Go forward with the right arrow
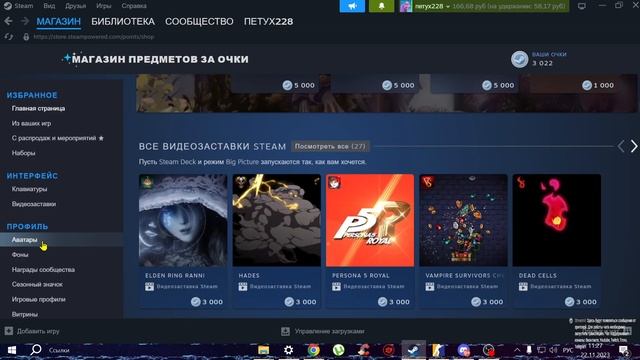The height and width of the screenshot is (360, 640). 24,21
